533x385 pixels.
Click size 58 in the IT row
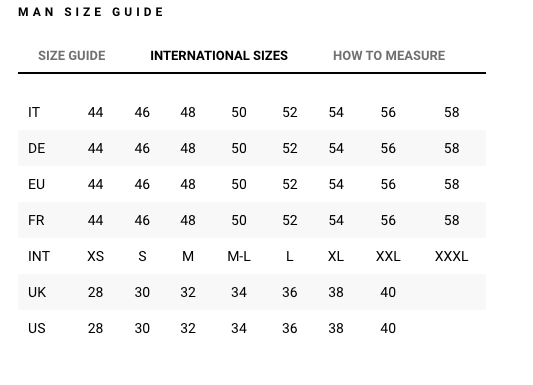tap(452, 112)
